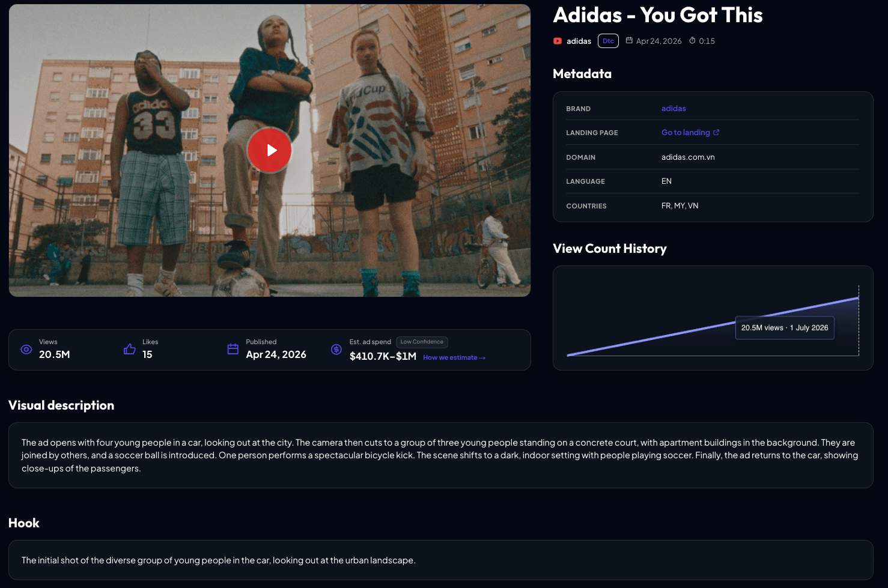The image size is (888, 588).
Task: Click the title Adidas - You Got This
Action: pos(658,15)
